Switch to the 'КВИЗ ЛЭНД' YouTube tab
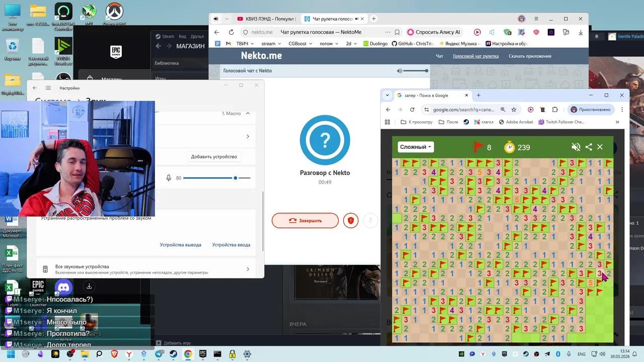Screen dimensions: 644x362 pos(265,19)
